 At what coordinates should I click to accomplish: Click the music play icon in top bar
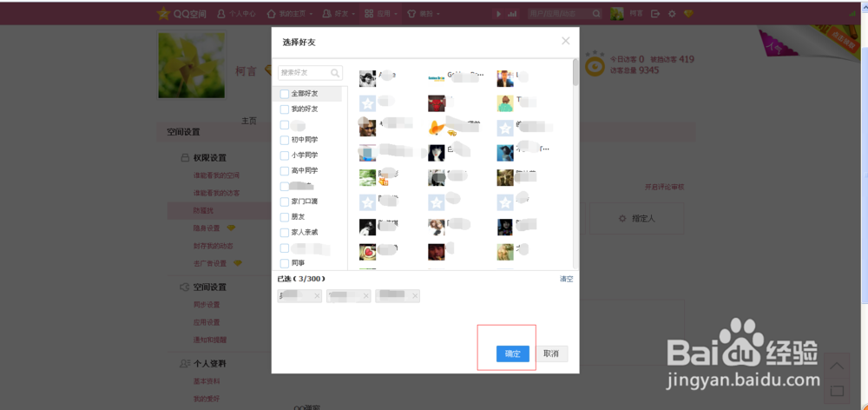(x=498, y=14)
